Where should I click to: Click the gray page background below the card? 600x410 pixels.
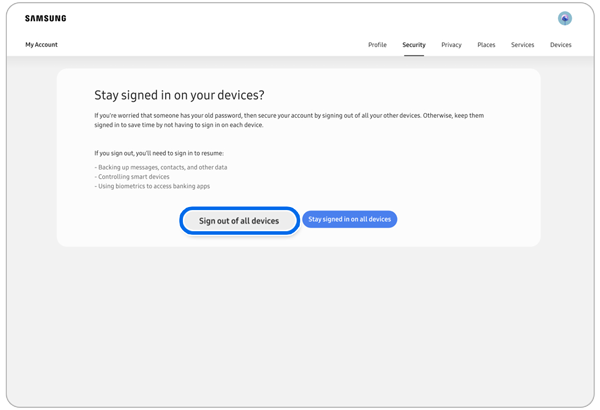click(x=300, y=320)
